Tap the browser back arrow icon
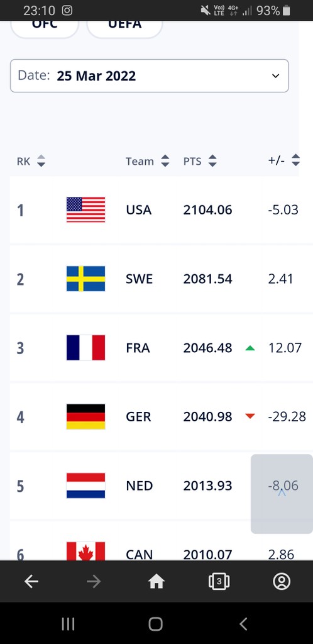Screen dimensions: 313x644 [x=31, y=581]
